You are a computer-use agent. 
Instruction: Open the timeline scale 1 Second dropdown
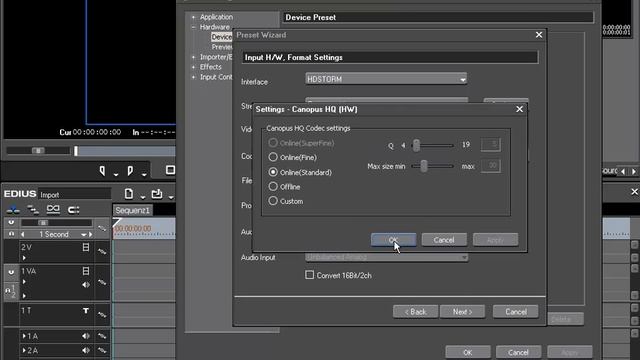[x=84, y=235]
